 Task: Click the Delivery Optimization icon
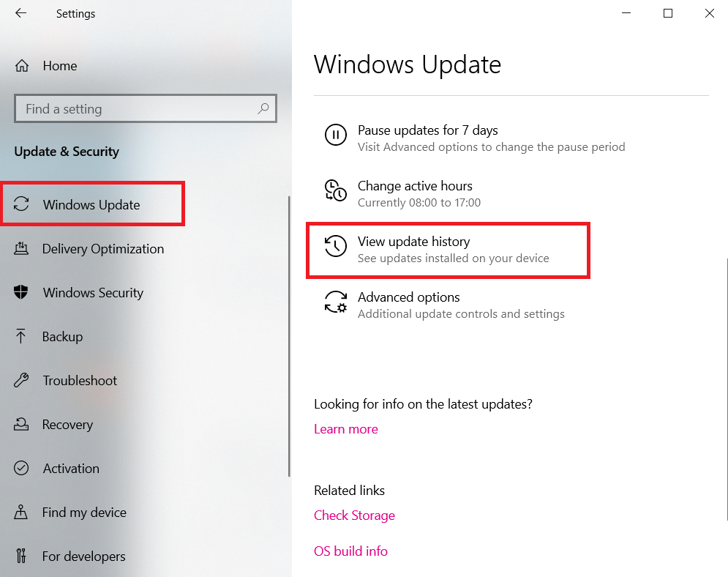tap(22, 248)
